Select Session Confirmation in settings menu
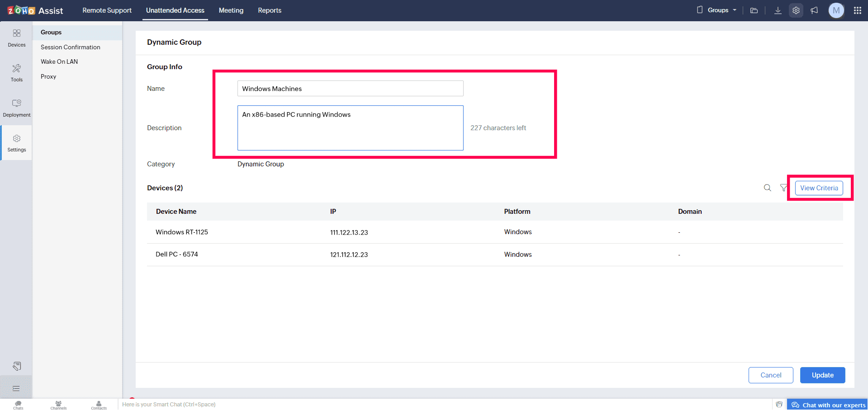Viewport: 868px width, 410px height. tap(71, 47)
